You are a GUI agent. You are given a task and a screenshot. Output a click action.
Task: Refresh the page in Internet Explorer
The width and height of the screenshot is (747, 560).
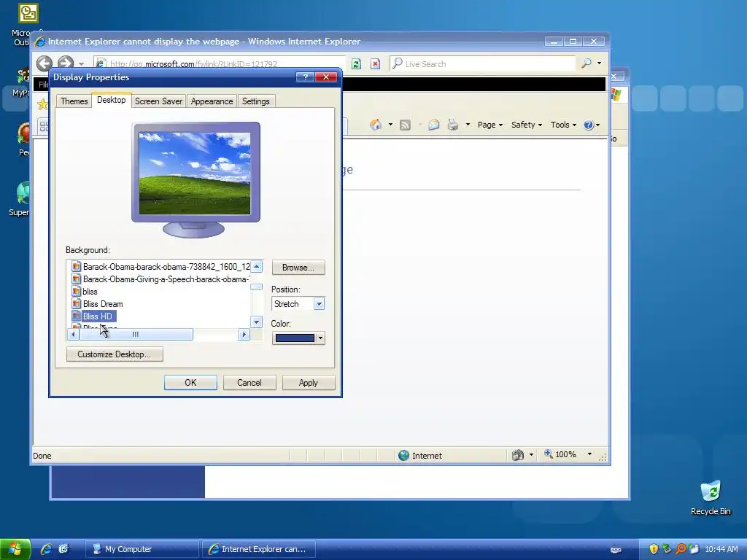[x=356, y=64]
